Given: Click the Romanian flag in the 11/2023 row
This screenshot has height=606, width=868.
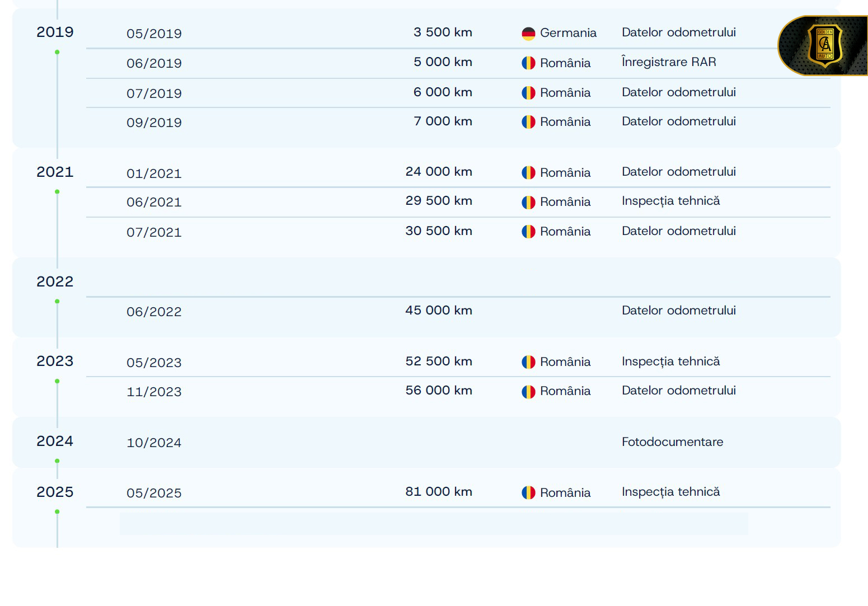Looking at the screenshot, I should point(528,392).
